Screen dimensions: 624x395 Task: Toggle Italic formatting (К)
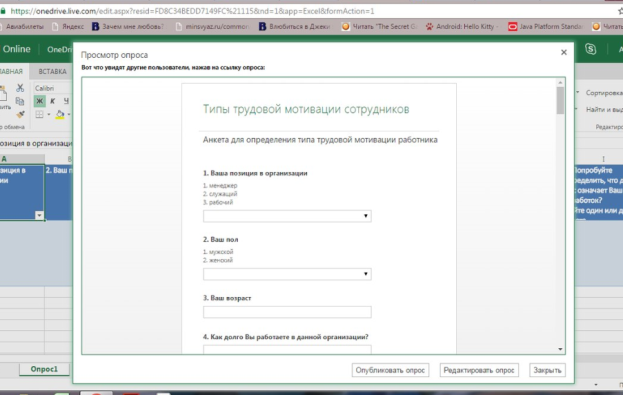[x=53, y=101]
